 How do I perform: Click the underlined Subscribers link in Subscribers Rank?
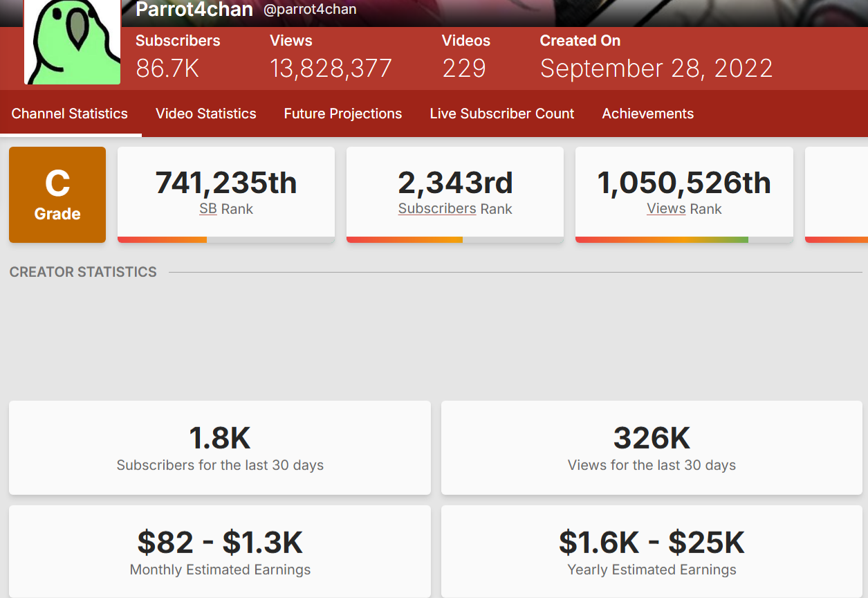(437, 209)
